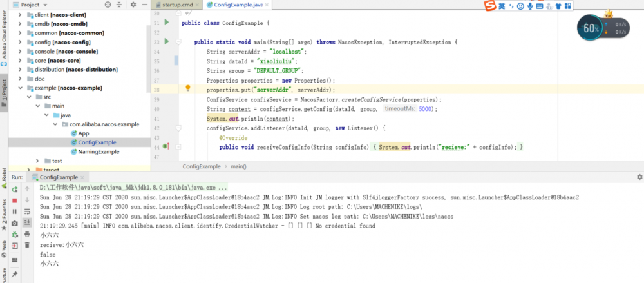Image resolution: width=644 pixels, height=283 pixels.
Task: Open the JRebel side tab
Action: pos(4,178)
